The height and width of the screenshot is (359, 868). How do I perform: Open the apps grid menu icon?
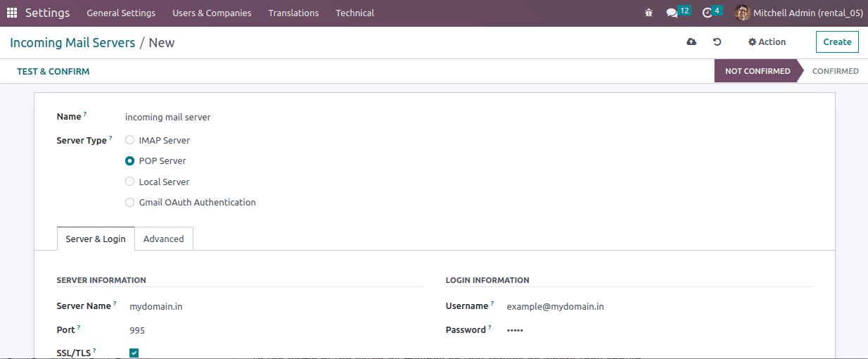click(12, 13)
